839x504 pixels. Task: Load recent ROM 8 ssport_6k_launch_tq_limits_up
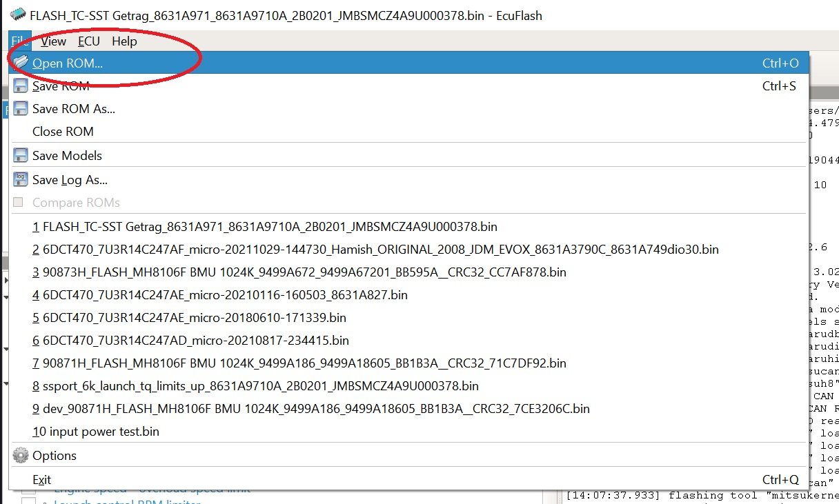(x=408, y=386)
